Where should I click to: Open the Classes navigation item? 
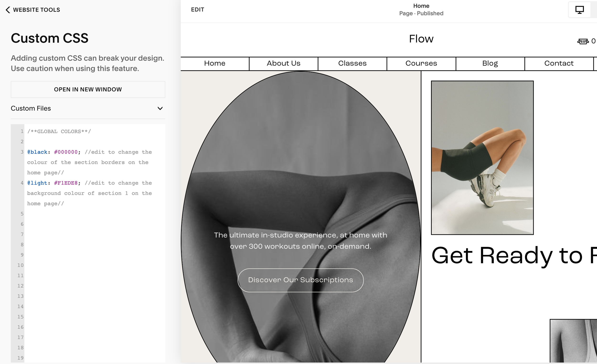click(352, 64)
